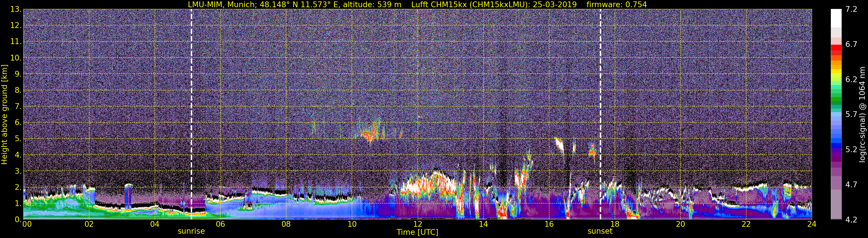The image size is (868, 238).
Task: Click the time axis tick label 24
Action: coord(812,224)
